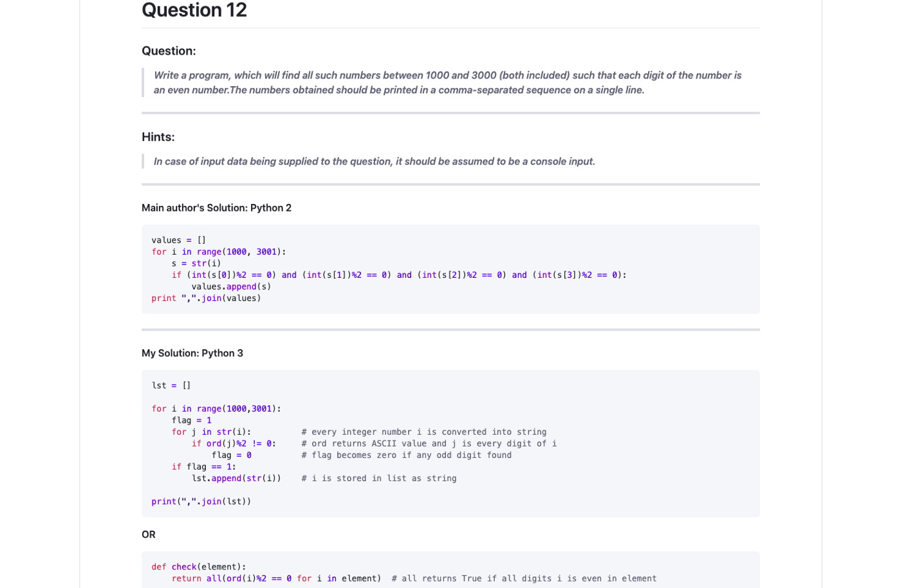
Task: Click the code 'for j in str(i):'
Action: (x=211, y=432)
